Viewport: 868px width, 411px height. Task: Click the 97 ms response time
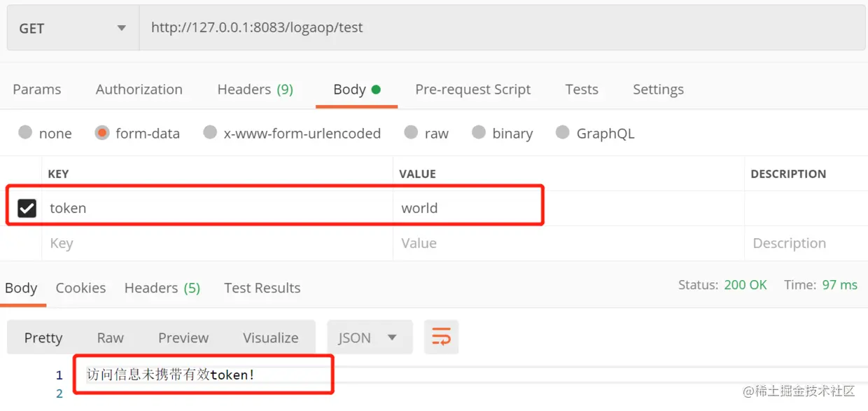coord(840,285)
